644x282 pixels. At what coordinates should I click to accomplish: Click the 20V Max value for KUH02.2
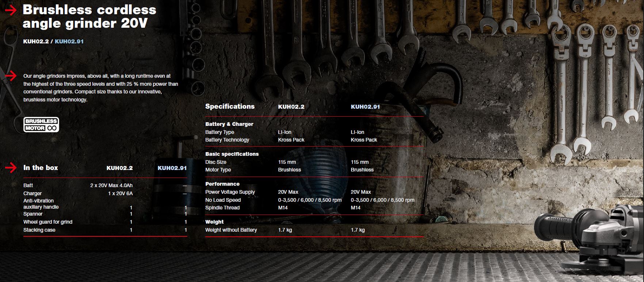tap(288, 192)
